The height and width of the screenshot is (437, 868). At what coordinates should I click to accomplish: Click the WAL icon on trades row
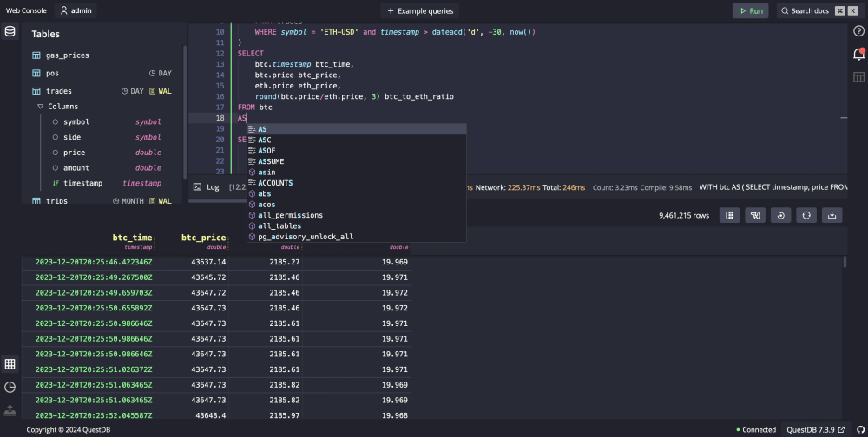click(x=152, y=91)
